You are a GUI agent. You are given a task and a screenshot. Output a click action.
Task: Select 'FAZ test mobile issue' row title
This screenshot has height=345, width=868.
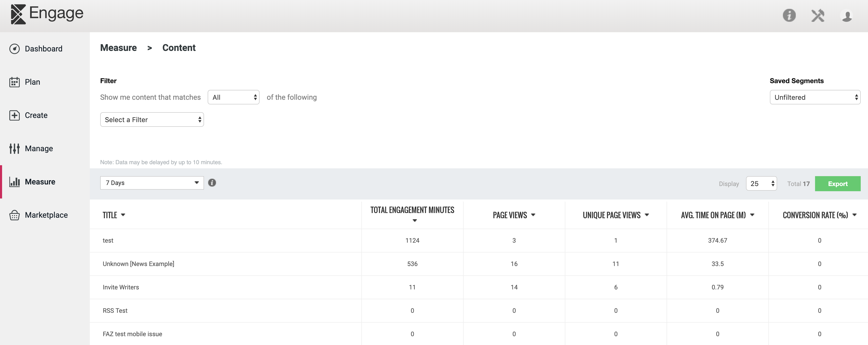click(x=132, y=334)
